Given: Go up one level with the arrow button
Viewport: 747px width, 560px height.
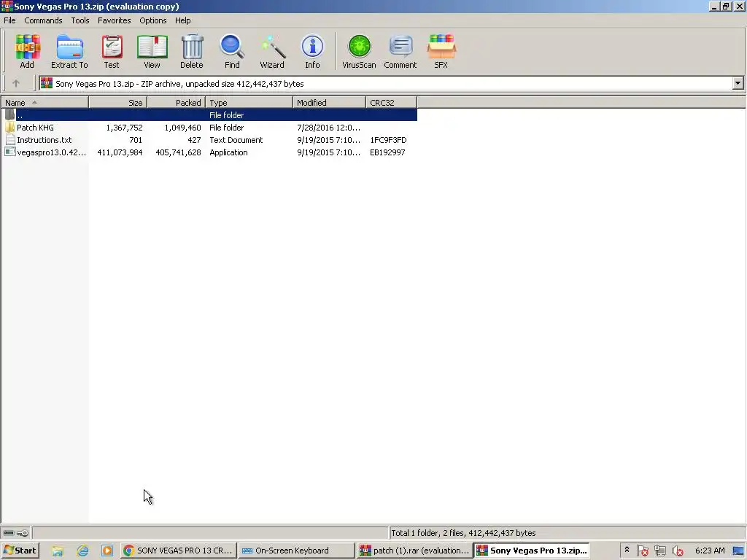Looking at the screenshot, I should tap(16, 83).
